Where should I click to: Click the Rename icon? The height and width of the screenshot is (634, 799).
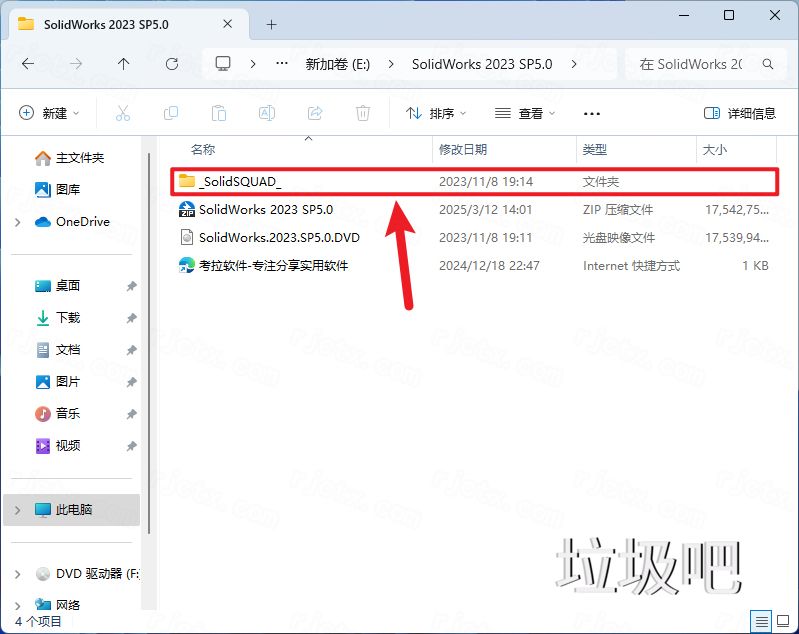point(267,113)
